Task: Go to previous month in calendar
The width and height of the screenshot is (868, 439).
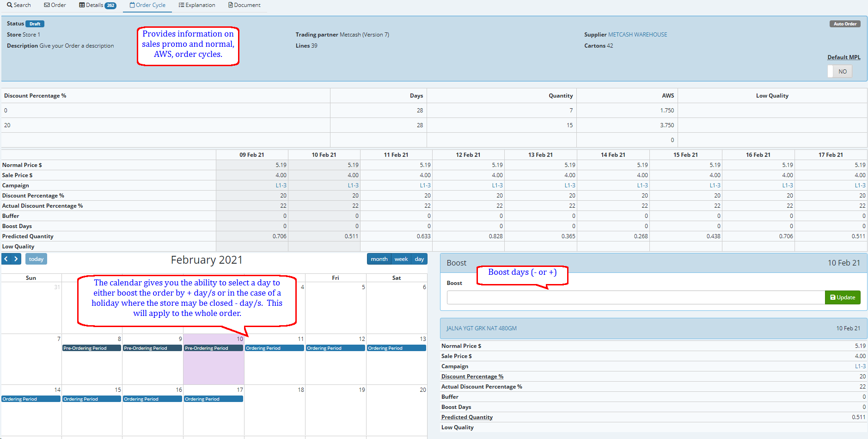Action: point(6,259)
